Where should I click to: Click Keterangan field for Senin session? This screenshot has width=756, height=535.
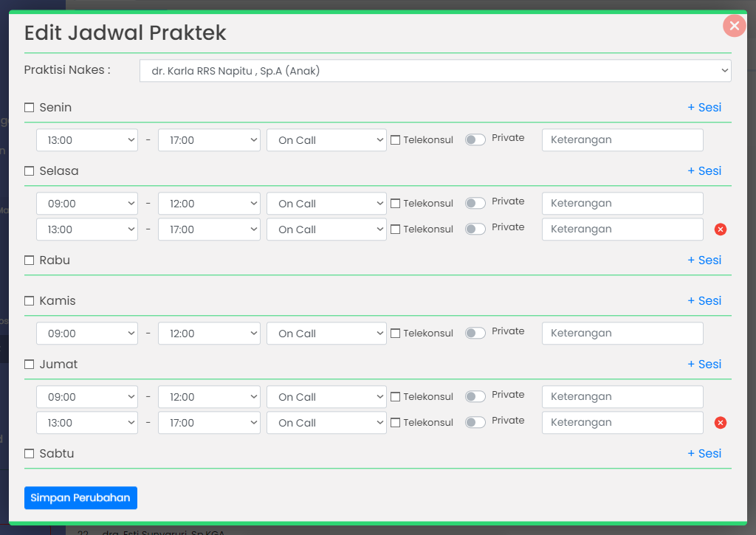tap(622, 140)
